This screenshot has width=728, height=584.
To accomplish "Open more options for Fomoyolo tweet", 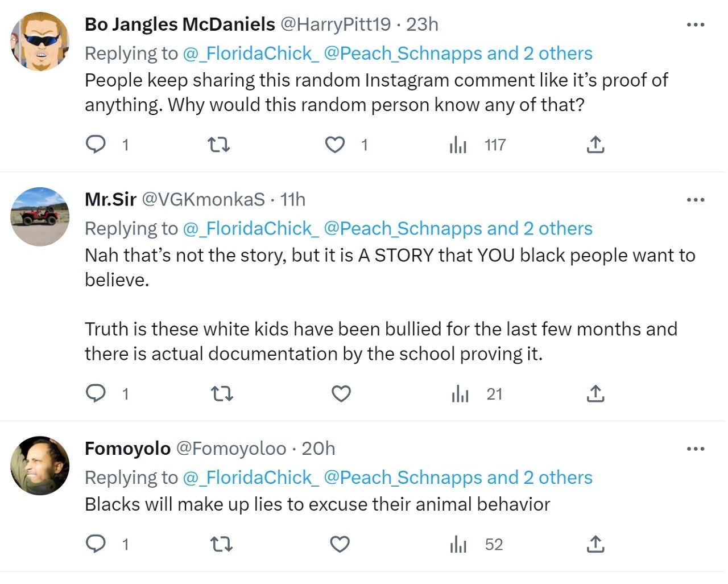I will [x=696, y=449].
